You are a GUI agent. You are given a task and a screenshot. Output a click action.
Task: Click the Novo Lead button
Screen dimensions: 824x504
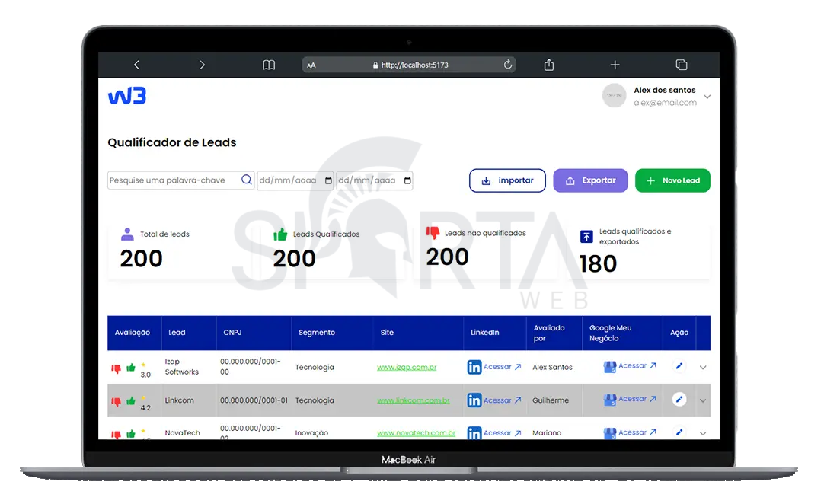(672, 180)
